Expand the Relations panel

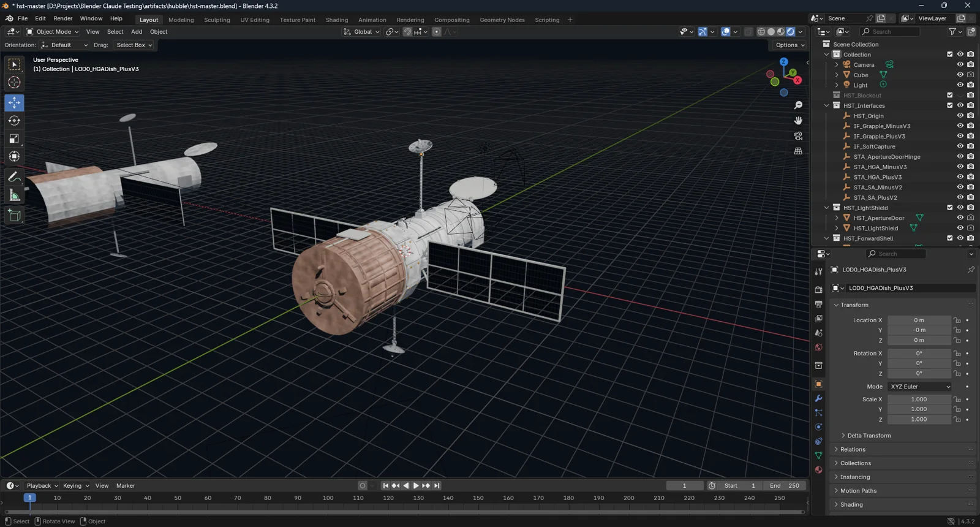(x=853, y=449)
